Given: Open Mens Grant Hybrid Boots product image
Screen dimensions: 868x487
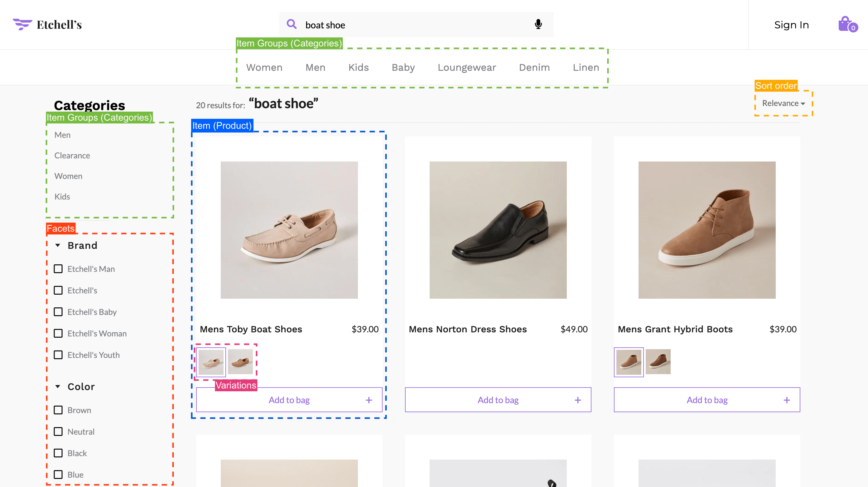Looking at the screenshot, I should point(707,230).
